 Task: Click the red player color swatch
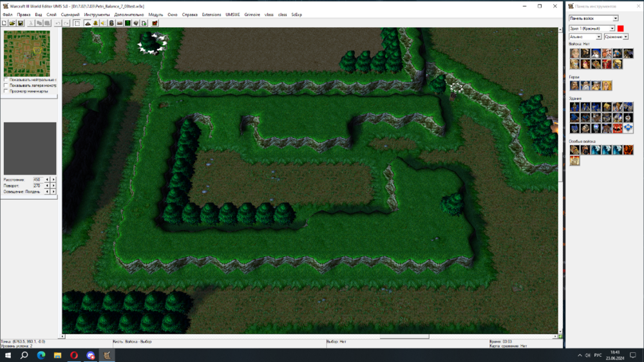click(x=621, y=28)
